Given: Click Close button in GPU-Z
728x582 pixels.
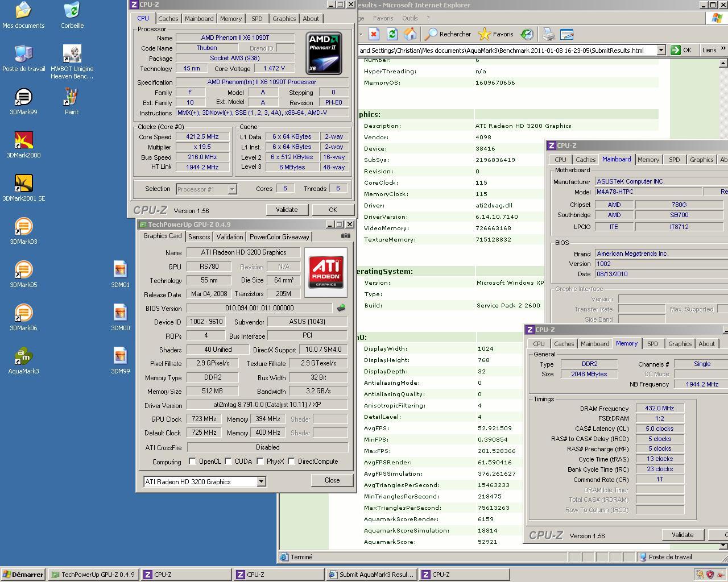Looking at the screenshot, I should (332, 480).
